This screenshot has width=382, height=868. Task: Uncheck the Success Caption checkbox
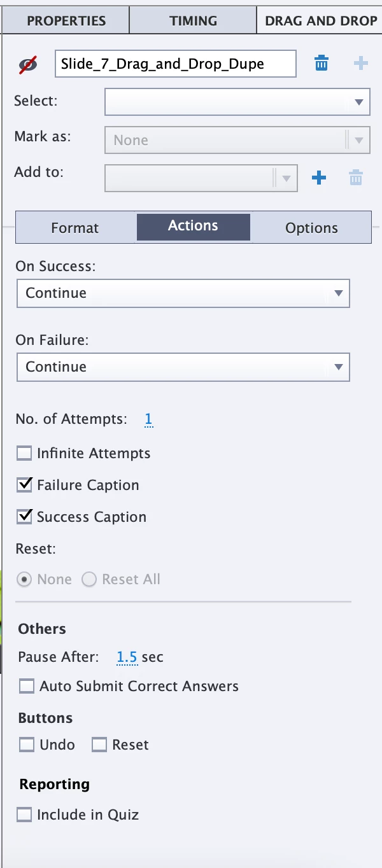(x=24, y=517)
